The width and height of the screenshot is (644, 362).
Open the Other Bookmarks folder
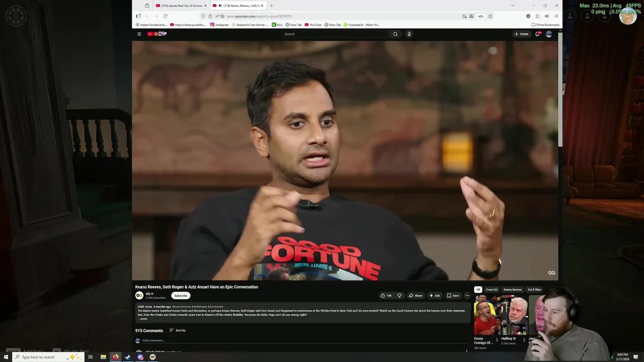pos(545,25)
